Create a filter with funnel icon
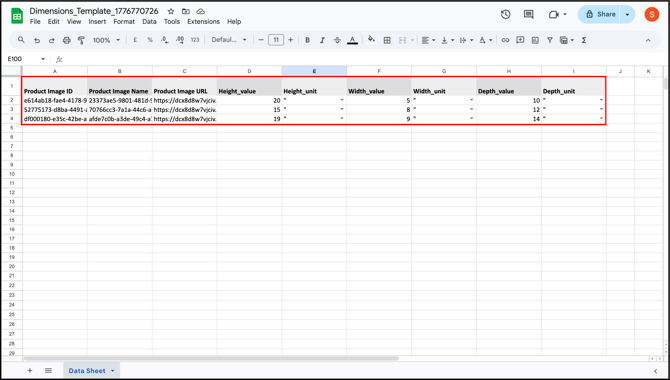The image size is (670, 380). pyautogui.click(x=550, y=40)
